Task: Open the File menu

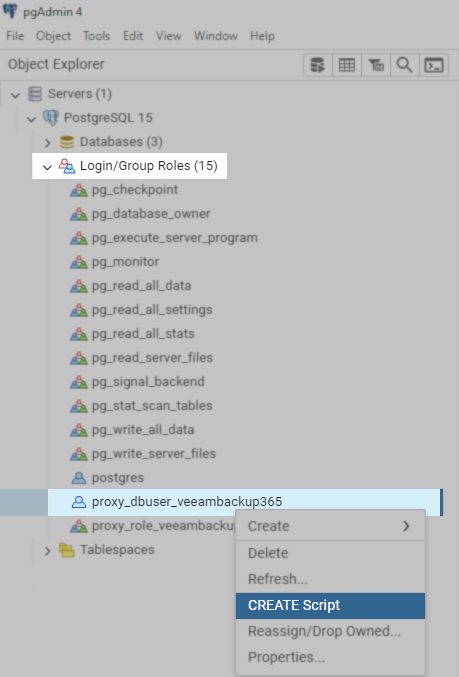Action: [x=15, y=36]
